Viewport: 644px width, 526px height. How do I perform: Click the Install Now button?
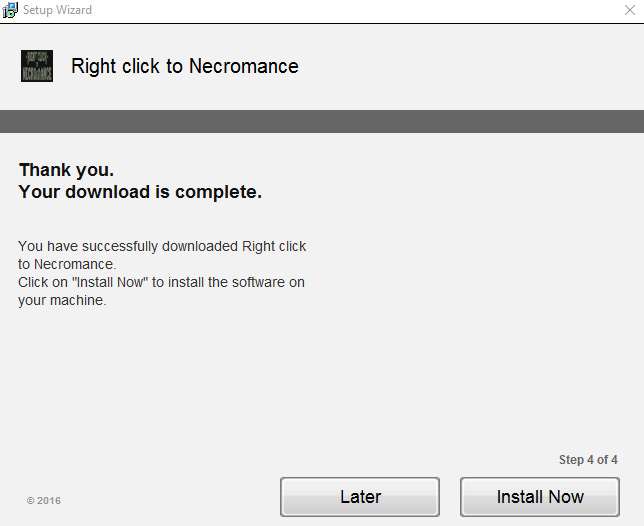[540, 497]
